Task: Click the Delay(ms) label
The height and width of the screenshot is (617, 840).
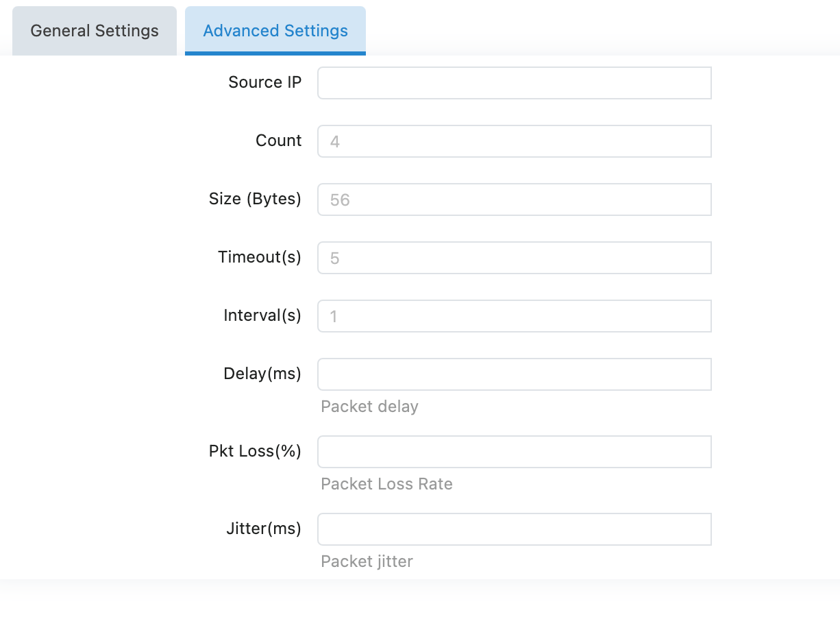Action: pyautogui.click(x=262, y=374)
